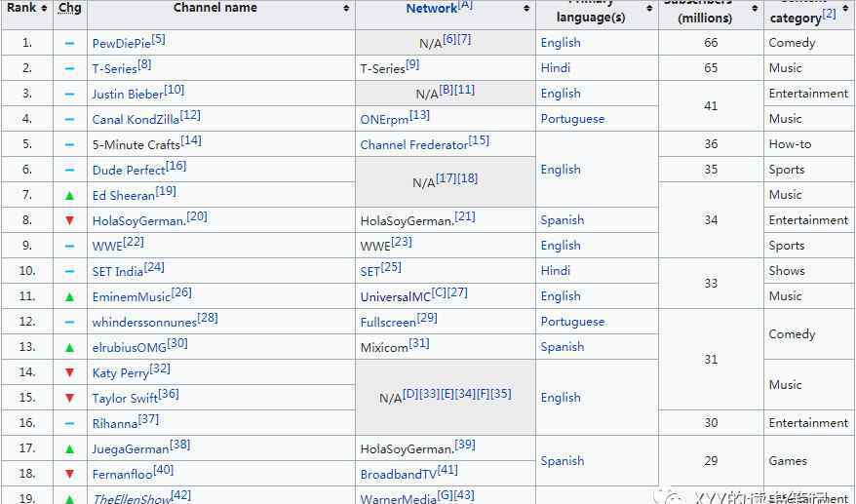This screenshot has width=856, height=504.
Task: Open the BroadbandTV network link
Action: coord(399,475)
